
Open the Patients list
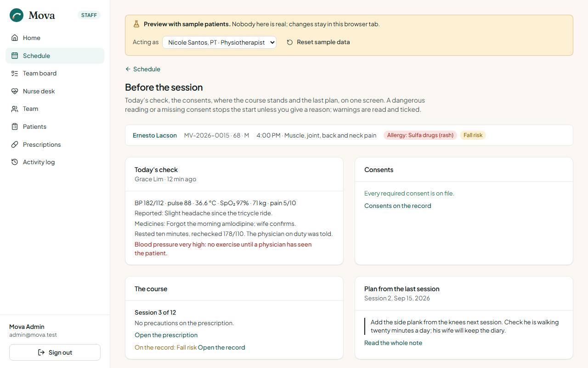tap(55, 126)
